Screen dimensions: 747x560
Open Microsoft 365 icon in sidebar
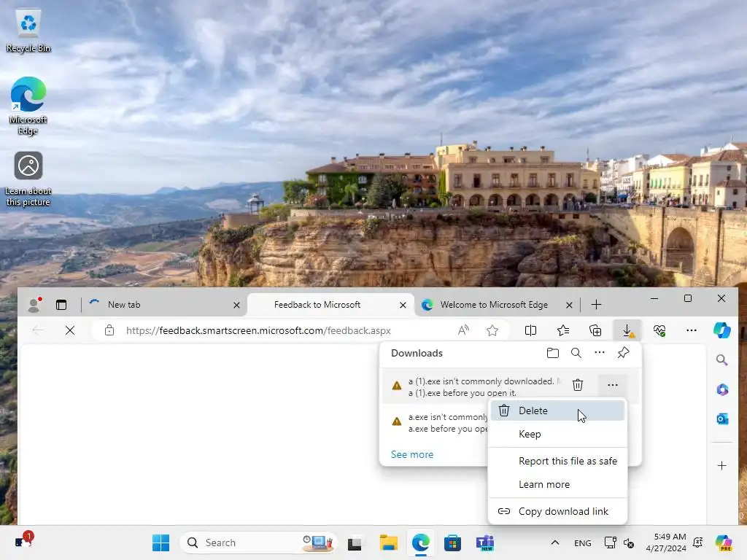pos(722,389)
